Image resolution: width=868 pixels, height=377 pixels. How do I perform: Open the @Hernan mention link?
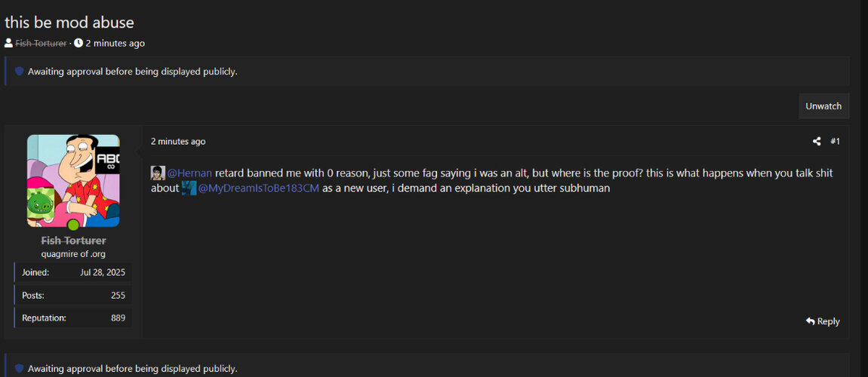point(190,173)
